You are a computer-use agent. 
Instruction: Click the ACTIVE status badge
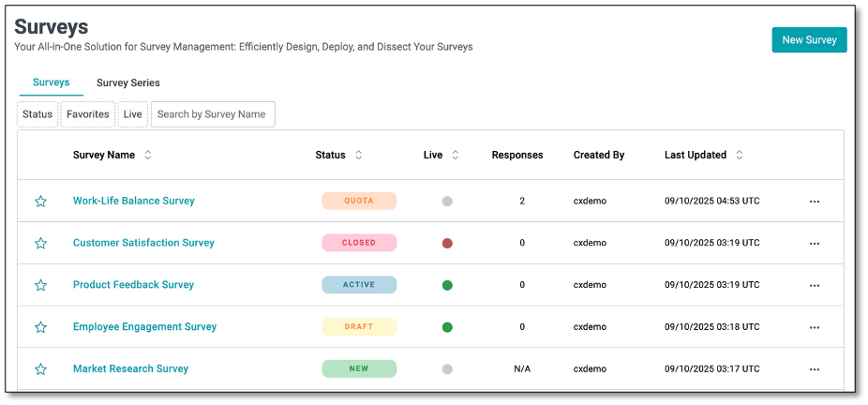(359, 285)
